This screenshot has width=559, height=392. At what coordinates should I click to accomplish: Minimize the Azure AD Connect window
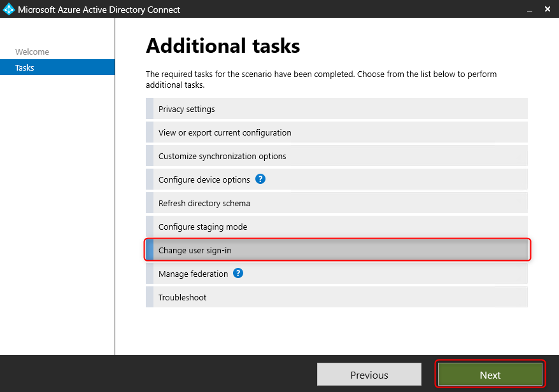click(x=529, y=9)
